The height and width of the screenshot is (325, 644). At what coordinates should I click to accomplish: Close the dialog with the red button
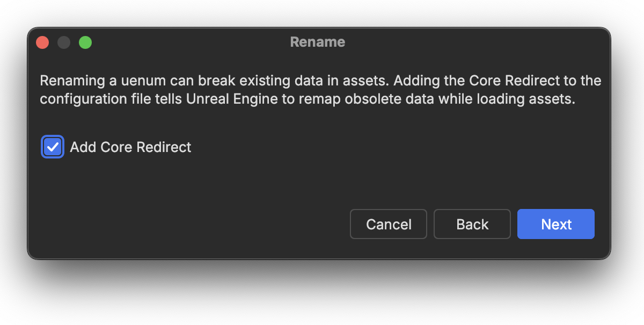point(42,42)
